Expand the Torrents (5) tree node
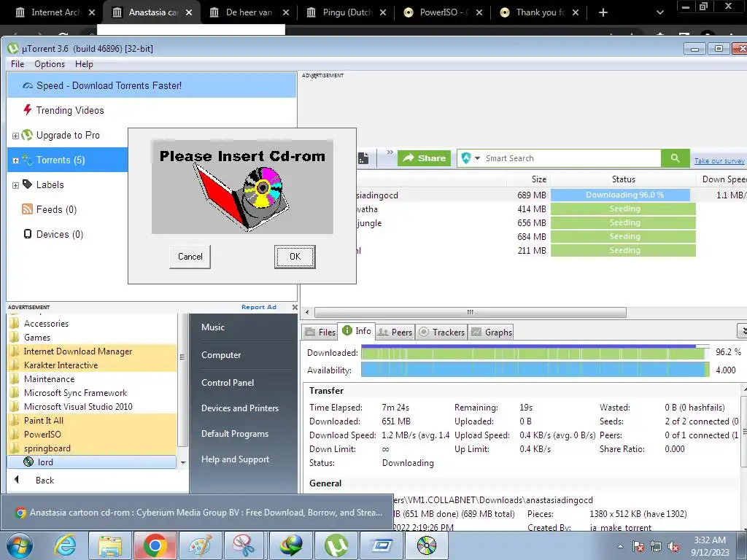 tap(15, 160)
